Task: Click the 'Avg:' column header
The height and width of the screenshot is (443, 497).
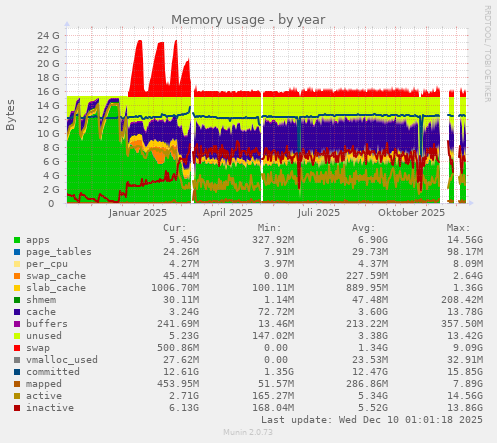Action: click(364, 228)
